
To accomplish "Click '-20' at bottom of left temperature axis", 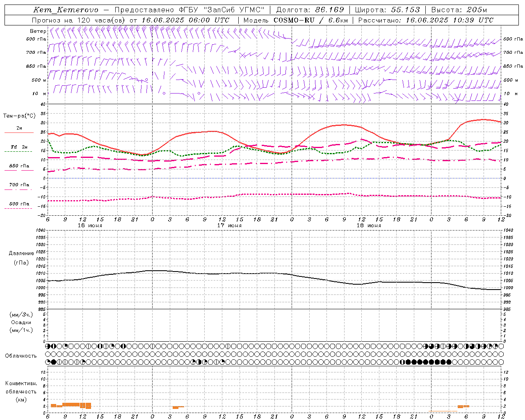I will click(42, 215).
